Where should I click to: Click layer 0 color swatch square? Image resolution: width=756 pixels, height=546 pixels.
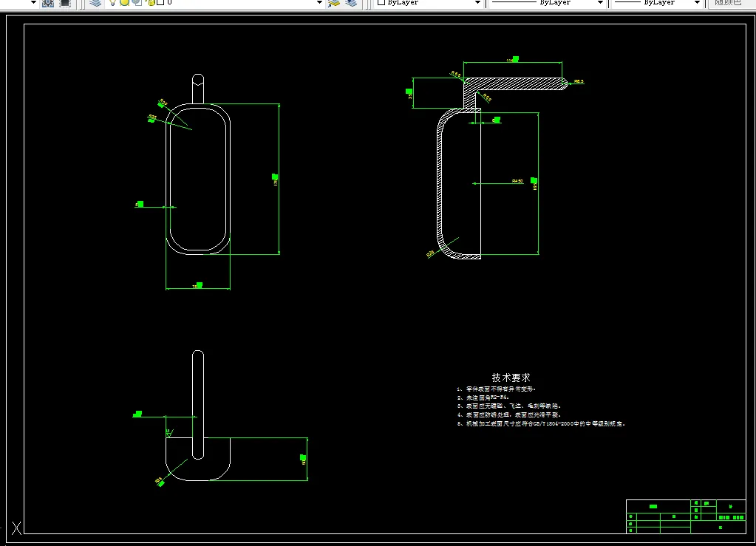(x=160, y=2)
